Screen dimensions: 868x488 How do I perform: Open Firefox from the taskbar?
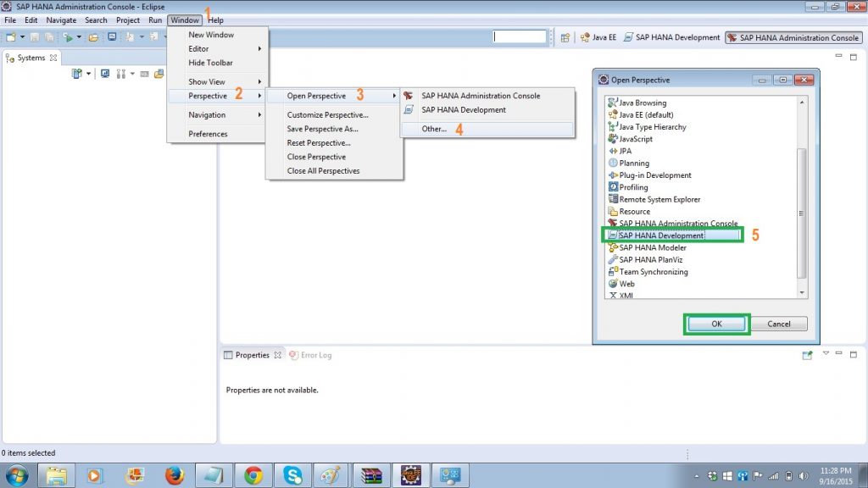point(174,475)
